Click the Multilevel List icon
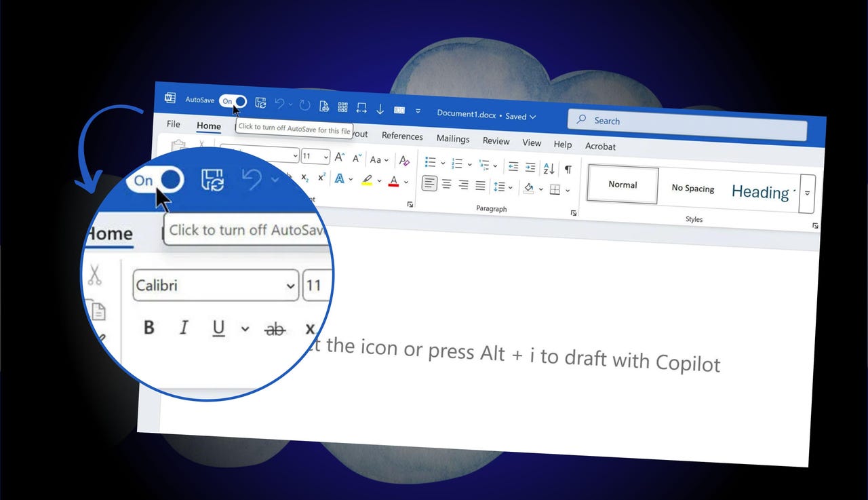868x500 pixels. click(484, 165)
